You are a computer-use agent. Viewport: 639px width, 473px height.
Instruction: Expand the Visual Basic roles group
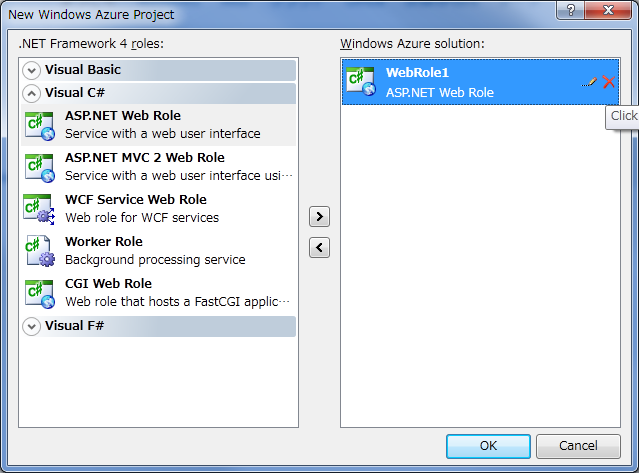32,70
